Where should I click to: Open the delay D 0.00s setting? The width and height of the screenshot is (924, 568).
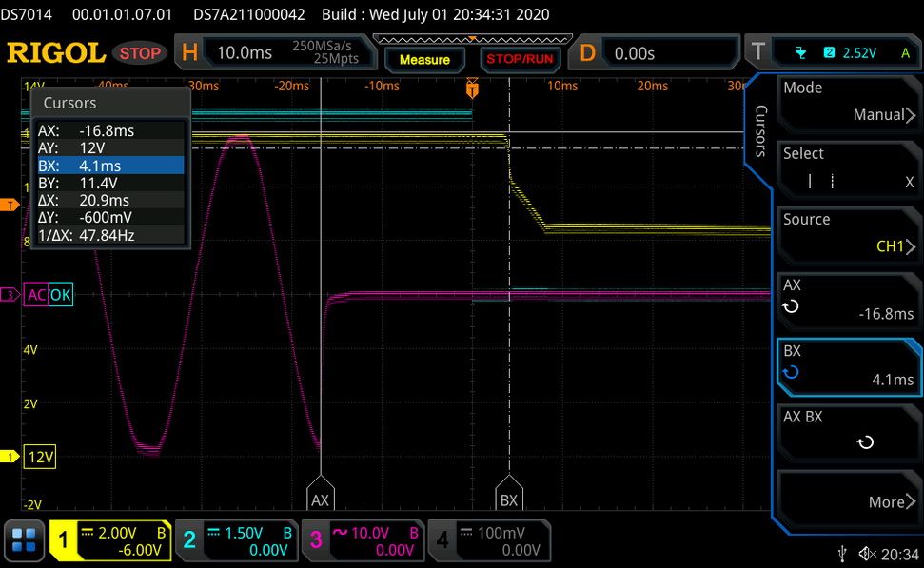[x=654, y=53]
